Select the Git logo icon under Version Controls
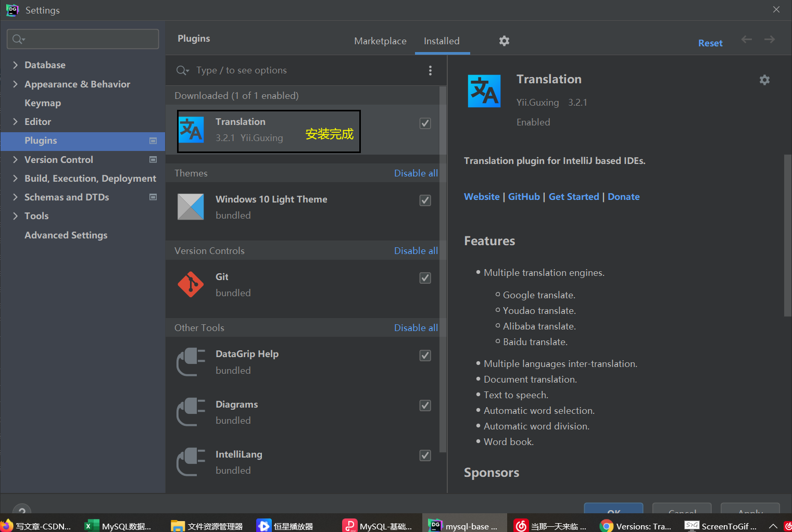The width and height of the screenshot is (792, 532). pyautogui.click(x=191, y=284)
